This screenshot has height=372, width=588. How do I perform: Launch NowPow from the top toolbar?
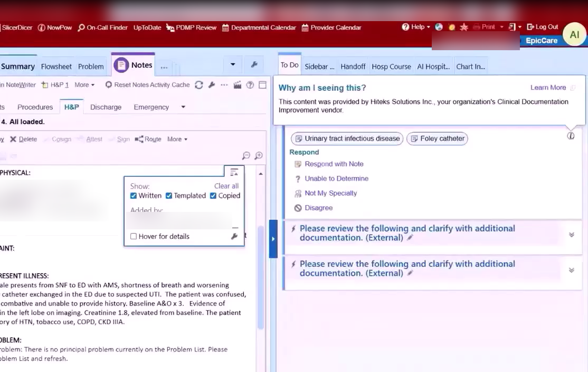pyautogui.click(x=55, y=27)
